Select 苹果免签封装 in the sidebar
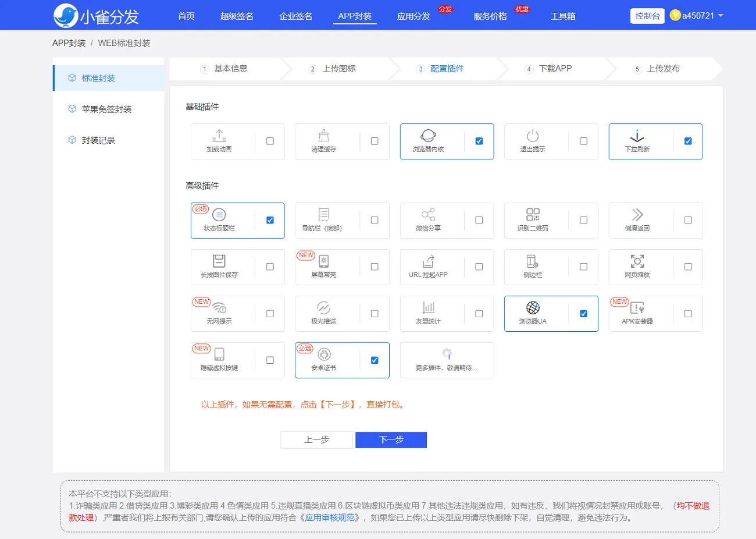 106,109
